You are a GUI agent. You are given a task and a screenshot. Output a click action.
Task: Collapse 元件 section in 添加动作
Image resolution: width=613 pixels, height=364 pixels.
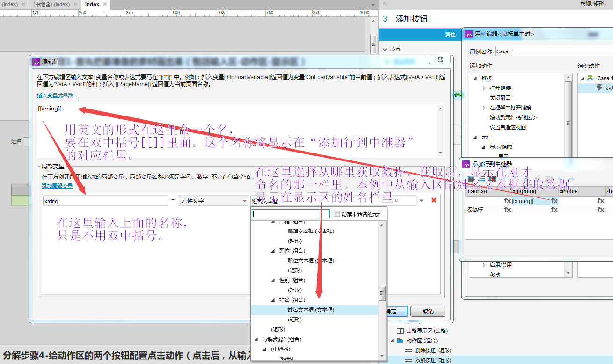(475, 137)
